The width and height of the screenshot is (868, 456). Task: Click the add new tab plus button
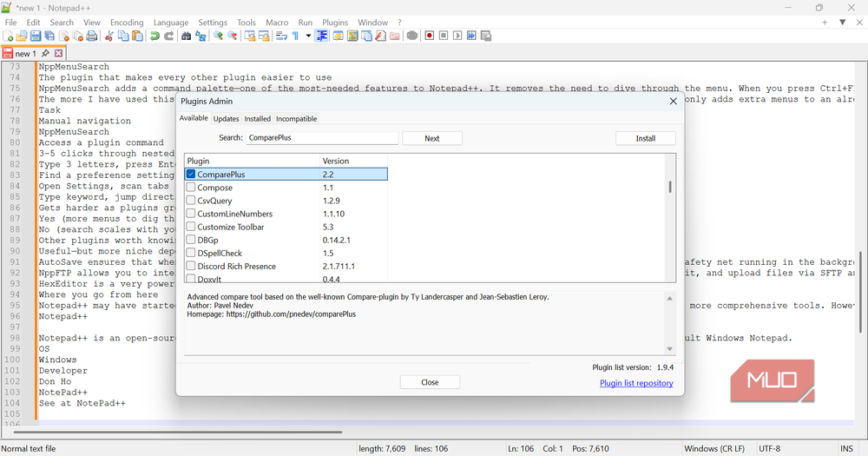pos(825,23)
